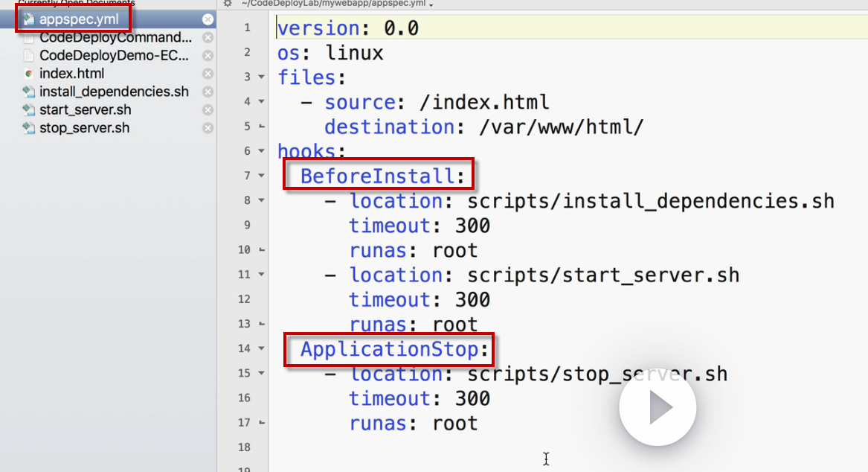
Task: Click the 'hooks:' key on line 6
Action: pyautogui.click(x=312, y=151)
